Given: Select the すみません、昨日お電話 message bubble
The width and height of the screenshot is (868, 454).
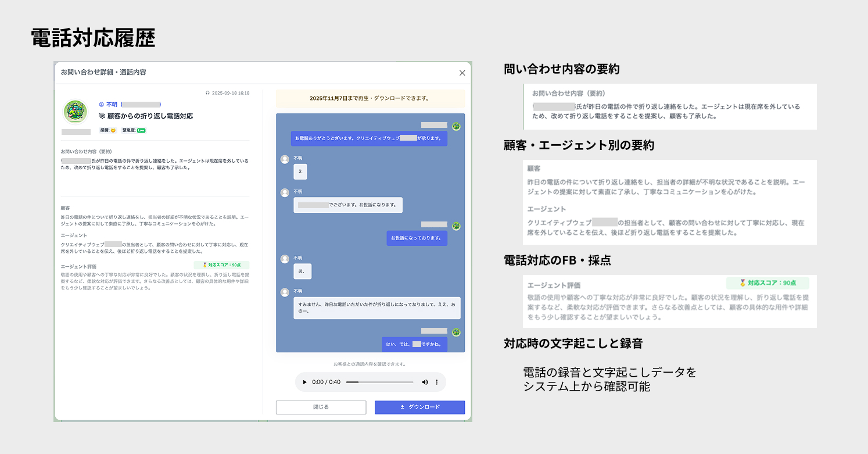Looking at the screenshot, I should coord(376,308).
